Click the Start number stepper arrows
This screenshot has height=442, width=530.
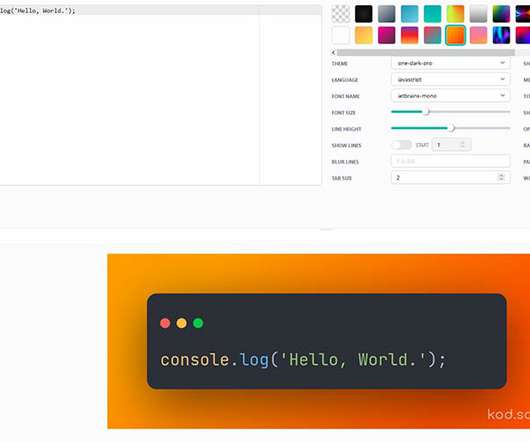[463, 145]
